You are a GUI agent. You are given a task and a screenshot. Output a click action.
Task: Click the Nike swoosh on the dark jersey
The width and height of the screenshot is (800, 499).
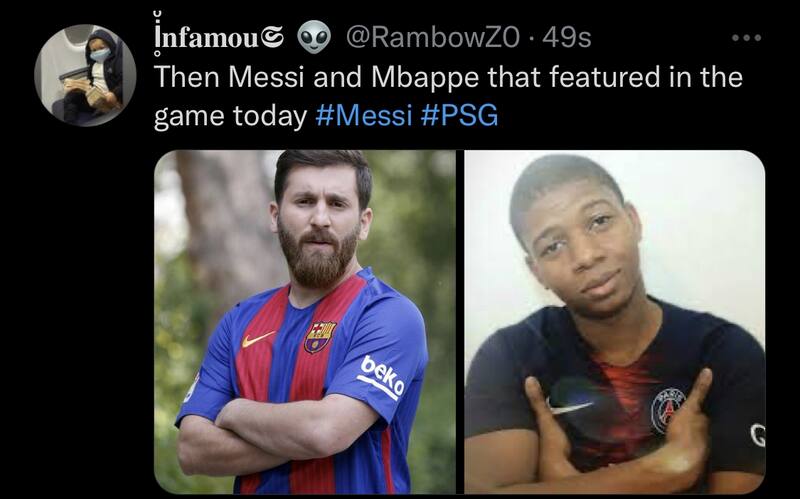coord(569,407)
